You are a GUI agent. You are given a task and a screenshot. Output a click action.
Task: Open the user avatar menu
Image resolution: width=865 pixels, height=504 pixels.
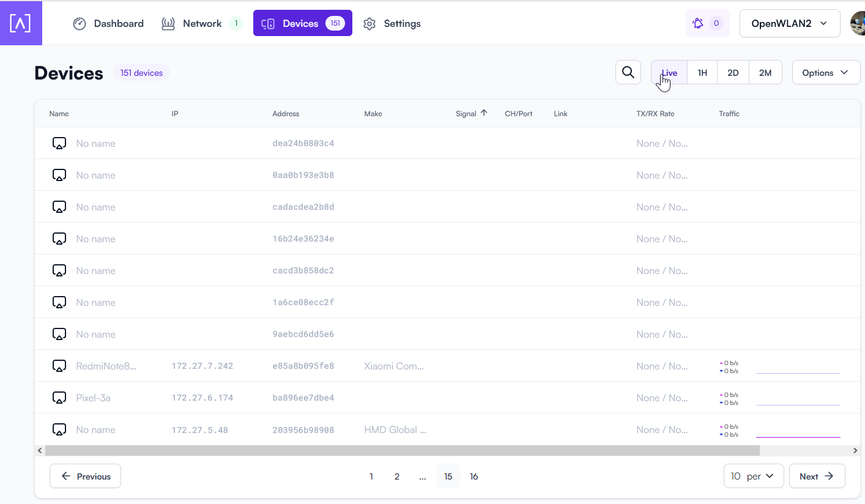(x=858, y=23)
